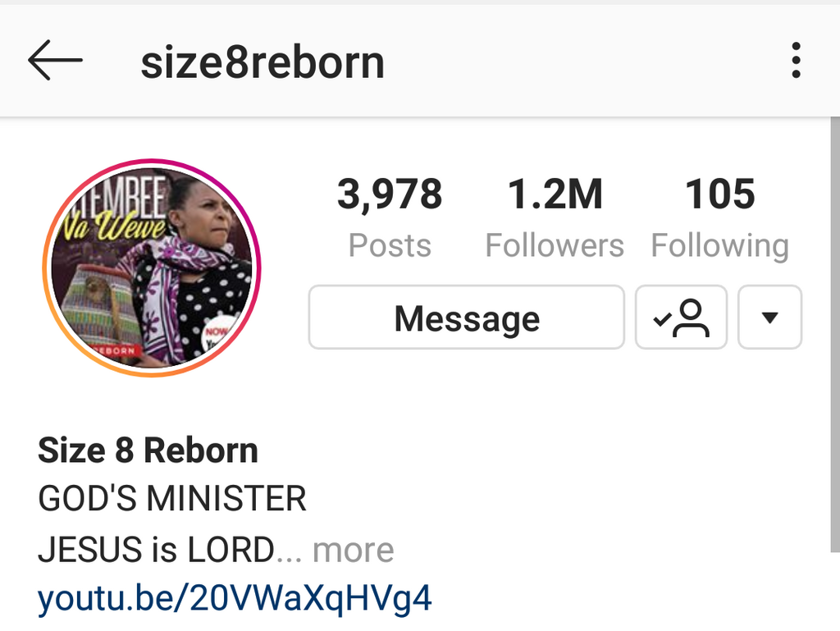Tap the JESUS is LORD bio text

[156, 550]
